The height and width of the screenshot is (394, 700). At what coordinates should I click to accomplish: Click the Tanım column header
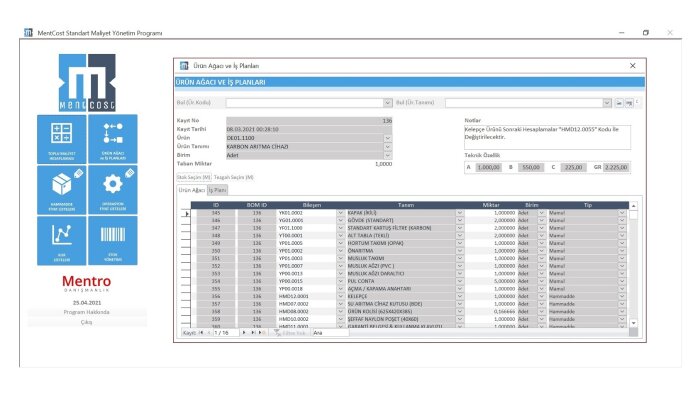[x=405, y=205]
